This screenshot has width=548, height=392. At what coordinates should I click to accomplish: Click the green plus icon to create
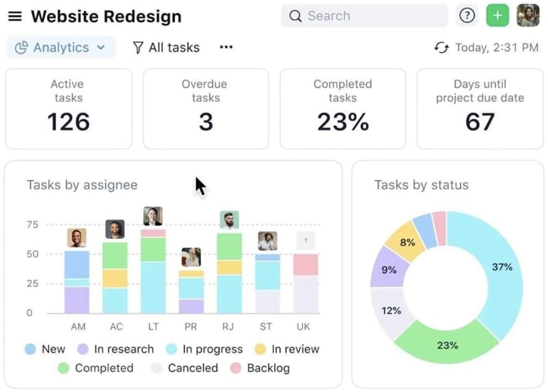(x=497, y=16)
